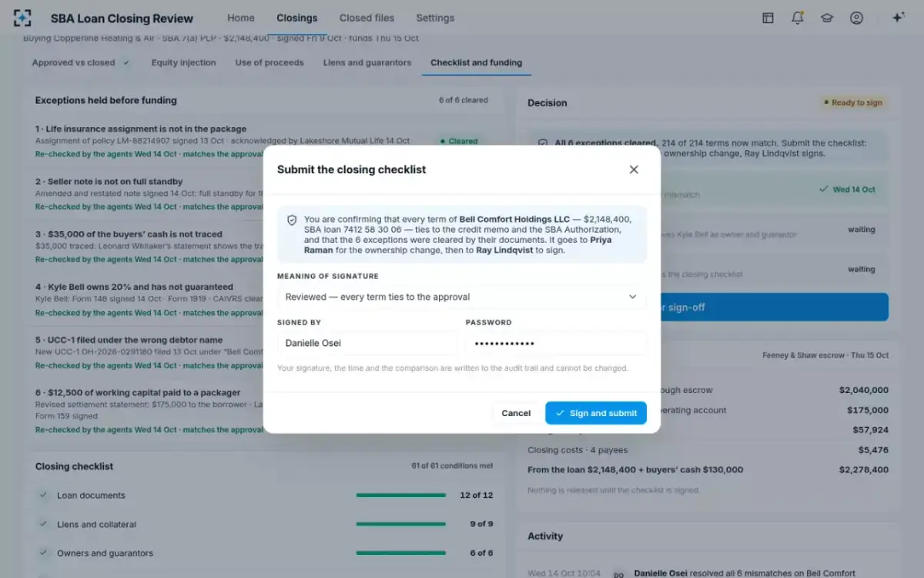
Task: Click the Owners and guarantors progress bar
Action: (401, 553)
